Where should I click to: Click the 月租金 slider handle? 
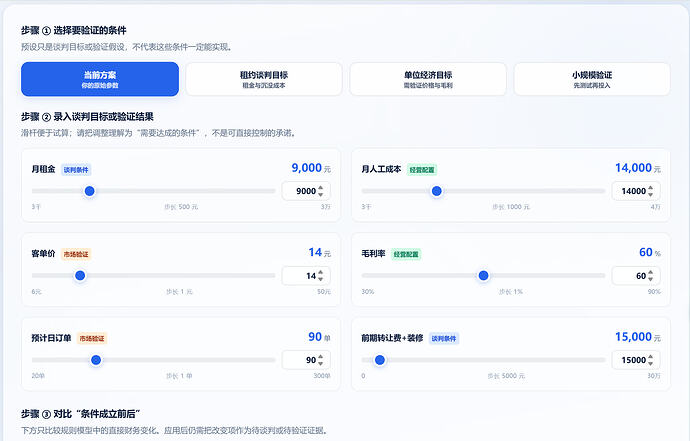[89, 191]
